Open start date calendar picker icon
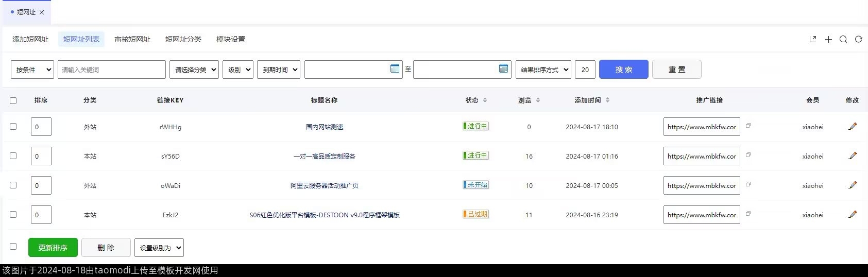The width and height of the screenshot is (868, 277). (x=395, y=68)
